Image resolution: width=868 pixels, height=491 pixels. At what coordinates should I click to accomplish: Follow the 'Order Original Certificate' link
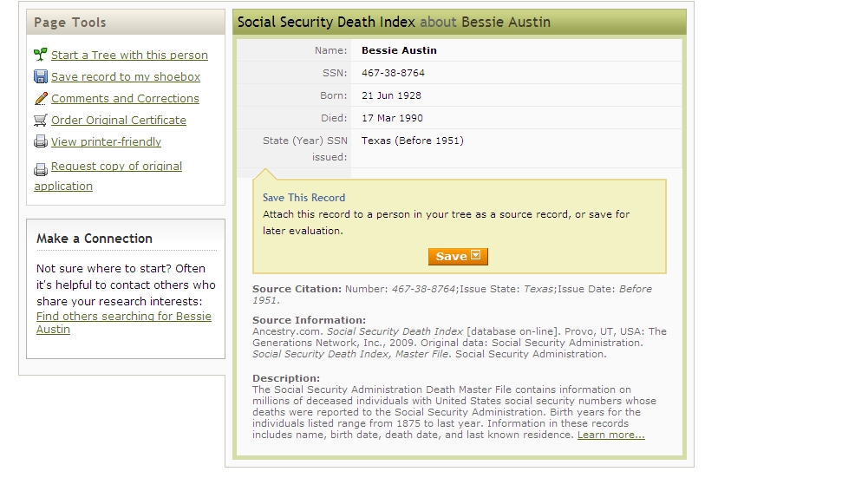click(x=119, y=120)
